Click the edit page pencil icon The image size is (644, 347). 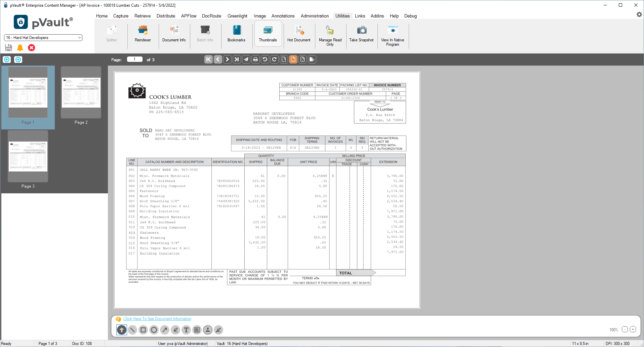point(312,60)
